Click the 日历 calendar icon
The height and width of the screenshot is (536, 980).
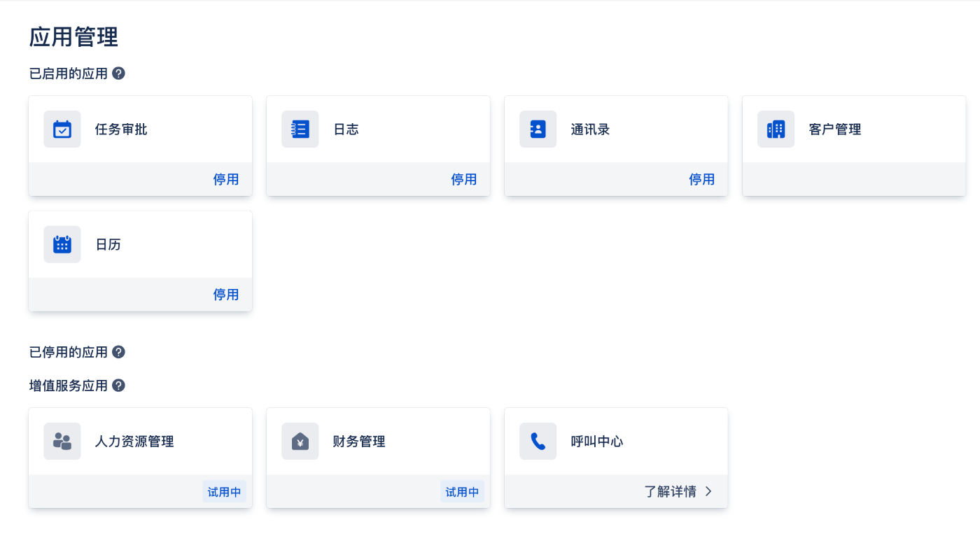tap(62, 244)
